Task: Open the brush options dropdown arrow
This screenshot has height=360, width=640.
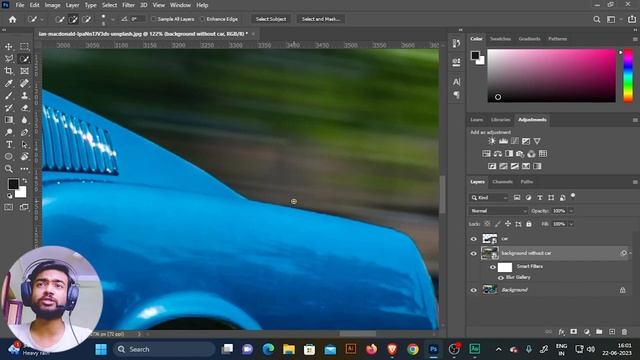Action: (113, 19)
